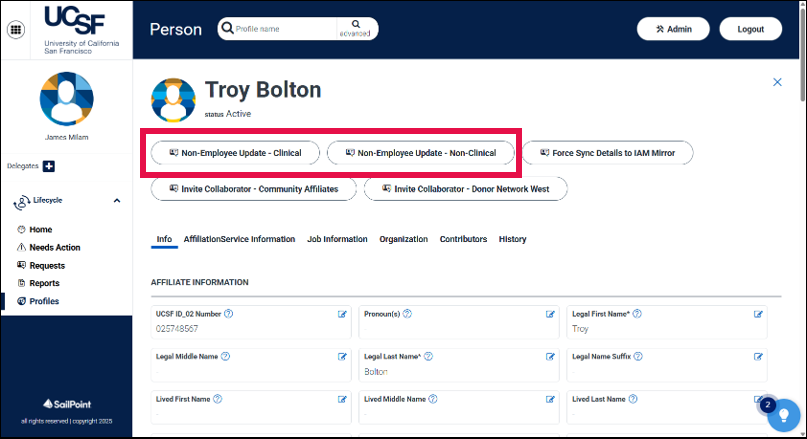Select the Info tab
The image size is (807, 439).
click(x=164, y=239)
